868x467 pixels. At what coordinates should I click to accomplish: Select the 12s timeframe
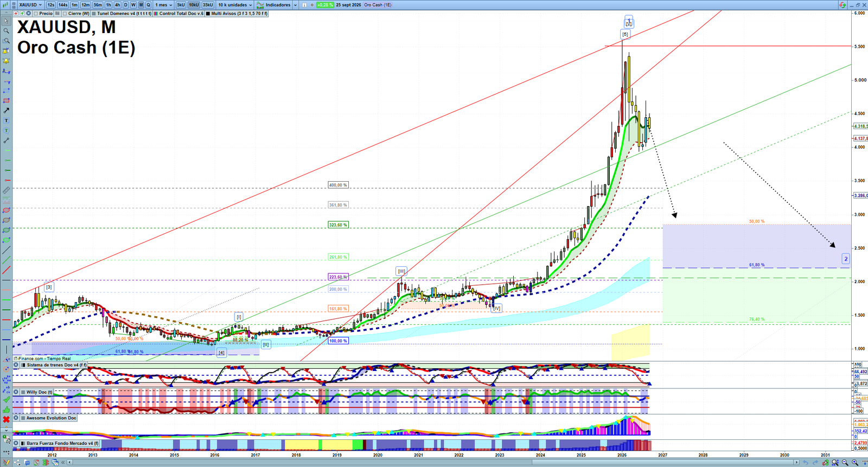coord(51,5)
